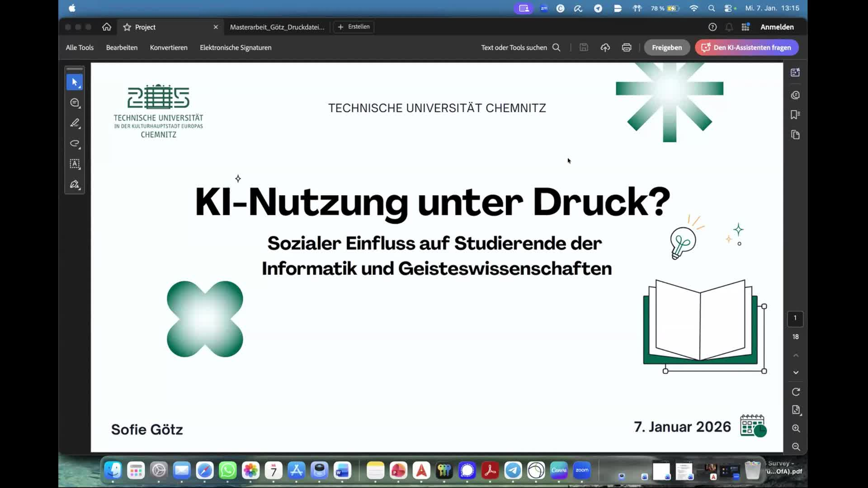This screenshot has height=488, width=868.
Task: Open the Trash in the dock
Action: (x=753, y=471)
